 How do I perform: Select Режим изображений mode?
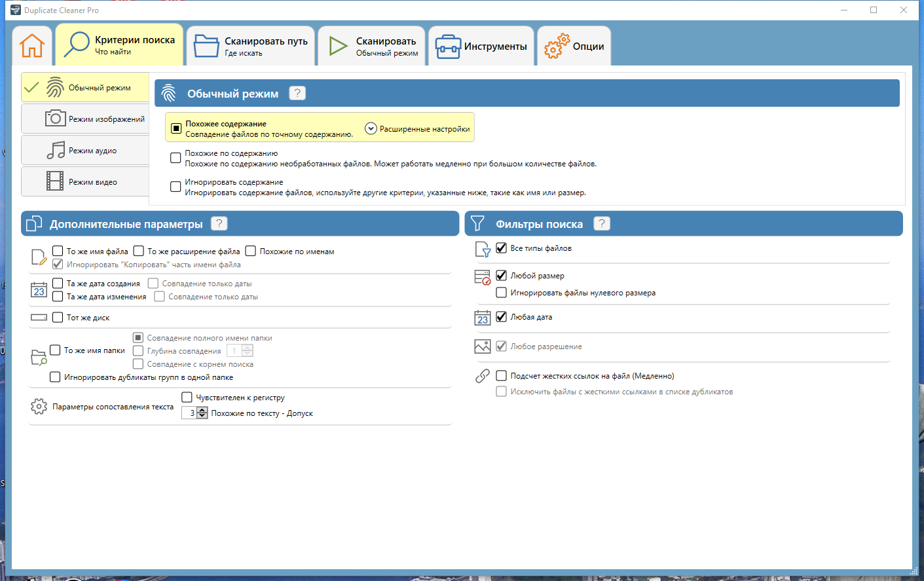coord(85,119)
